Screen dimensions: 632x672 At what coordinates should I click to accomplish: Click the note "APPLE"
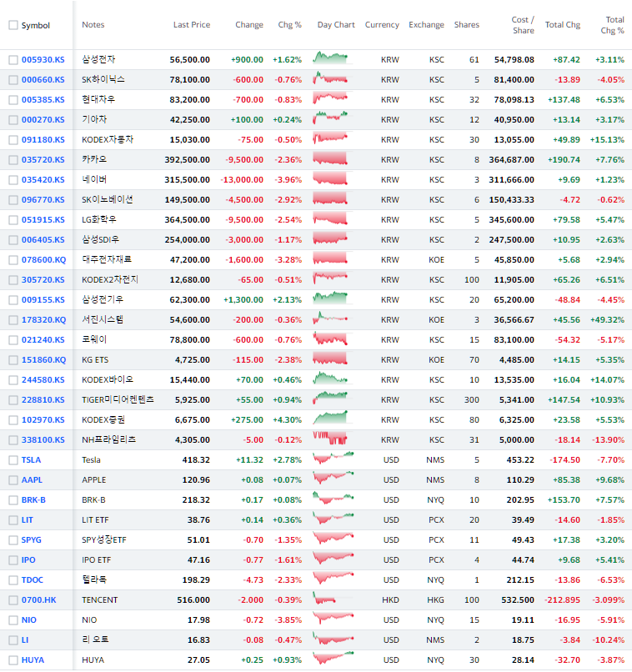94,480
